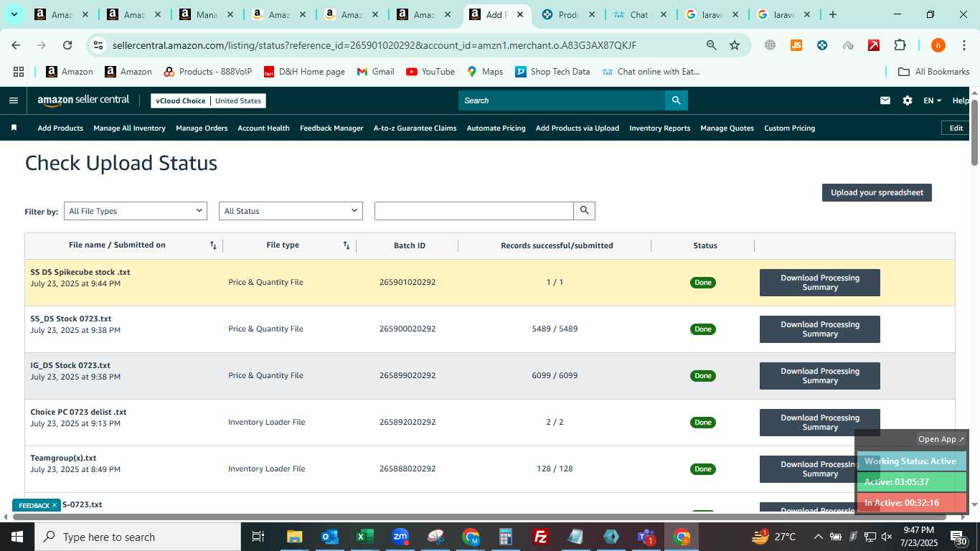Open the EN language dropdown
980x551 pixels.
933,100
